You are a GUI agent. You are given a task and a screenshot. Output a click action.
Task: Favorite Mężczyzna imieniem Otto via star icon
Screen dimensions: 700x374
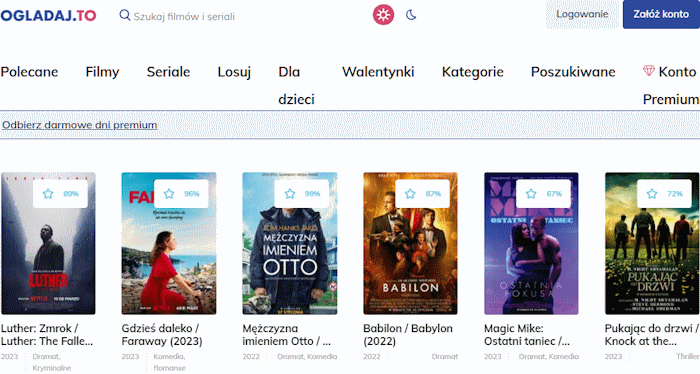(290, 194)
